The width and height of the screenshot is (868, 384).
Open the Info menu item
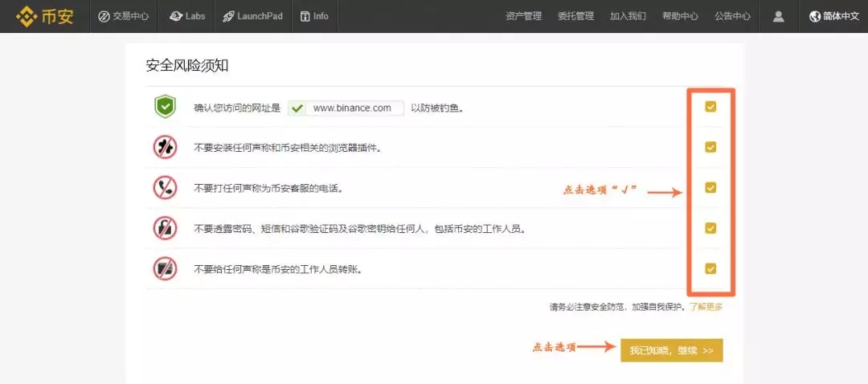[x=314, y=16]
